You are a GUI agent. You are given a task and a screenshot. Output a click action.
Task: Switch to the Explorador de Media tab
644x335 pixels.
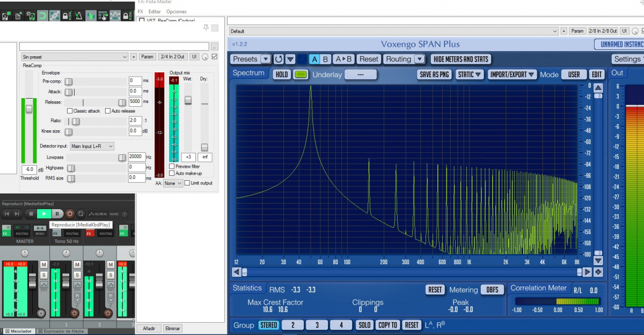[64, 331]
